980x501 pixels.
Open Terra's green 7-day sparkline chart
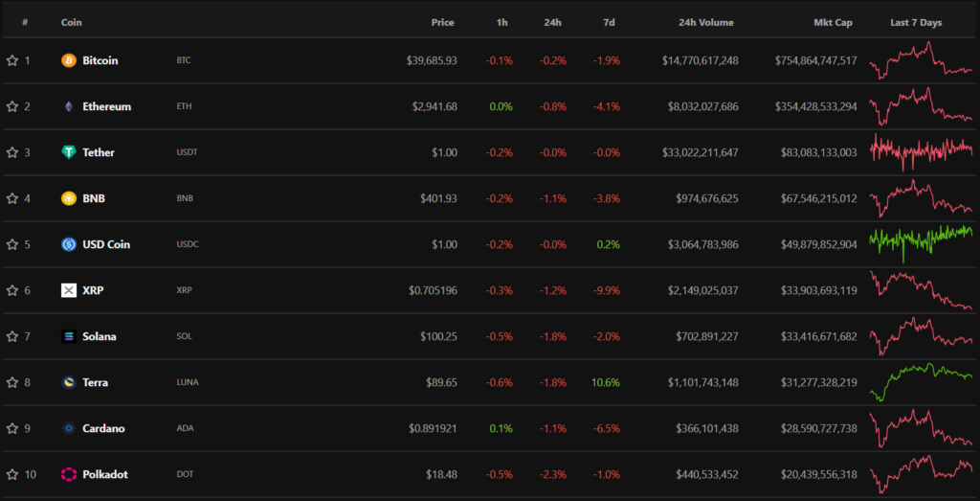(920, 380)
